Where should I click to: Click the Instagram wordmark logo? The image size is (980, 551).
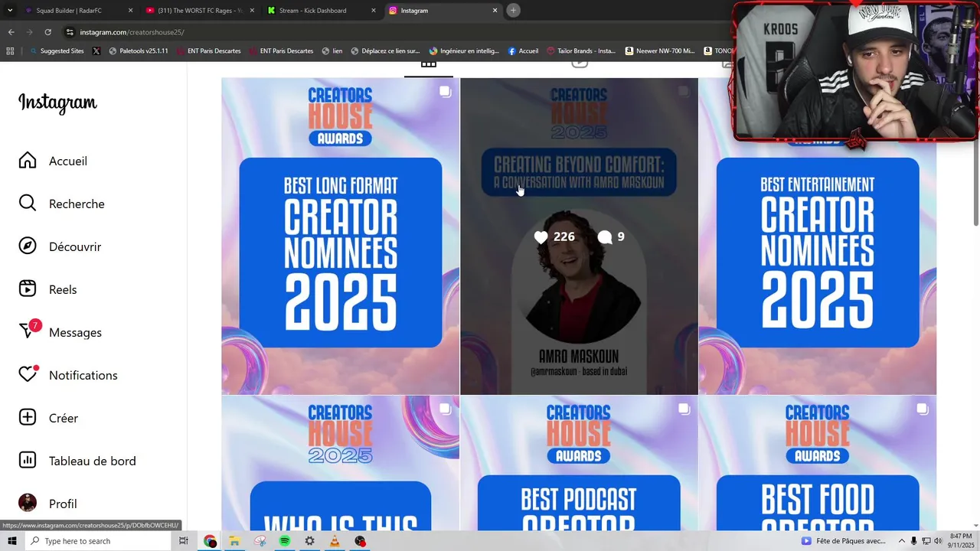pyautogui.click(x=57, y=103)
